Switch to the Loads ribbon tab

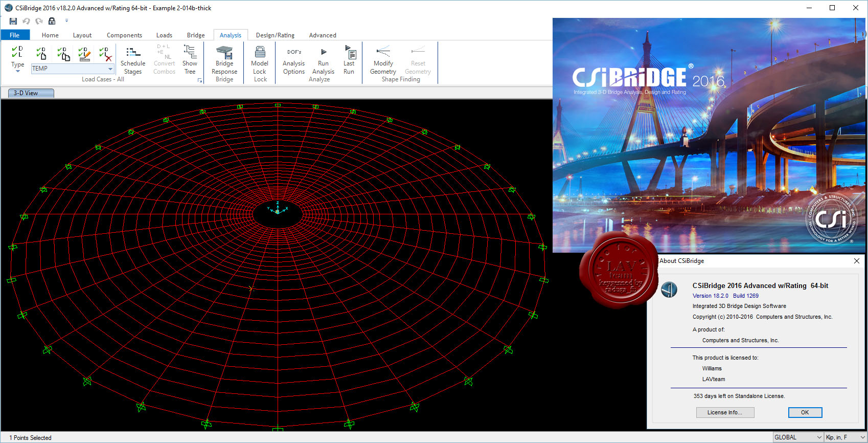click(x=164, y=35)
